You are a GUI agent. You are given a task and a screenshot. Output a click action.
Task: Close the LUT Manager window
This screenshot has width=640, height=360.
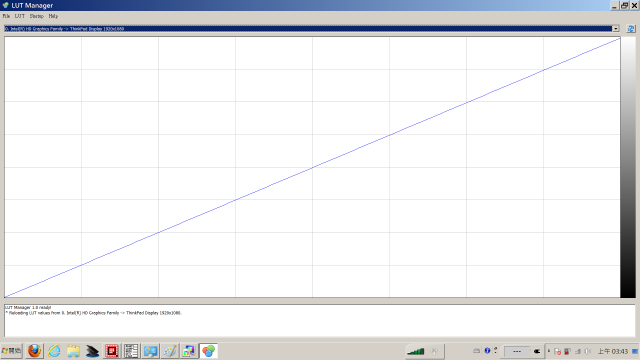(634, 5)
